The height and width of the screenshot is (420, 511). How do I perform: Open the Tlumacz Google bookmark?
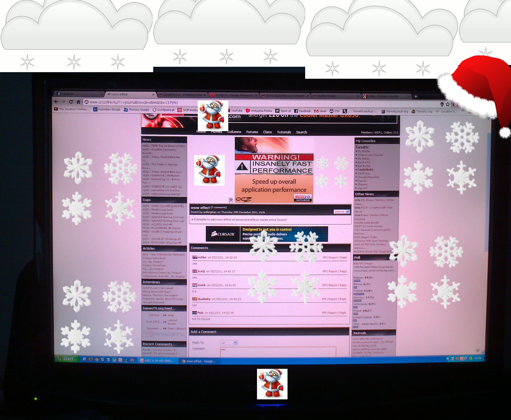click(x=136, y=110)
